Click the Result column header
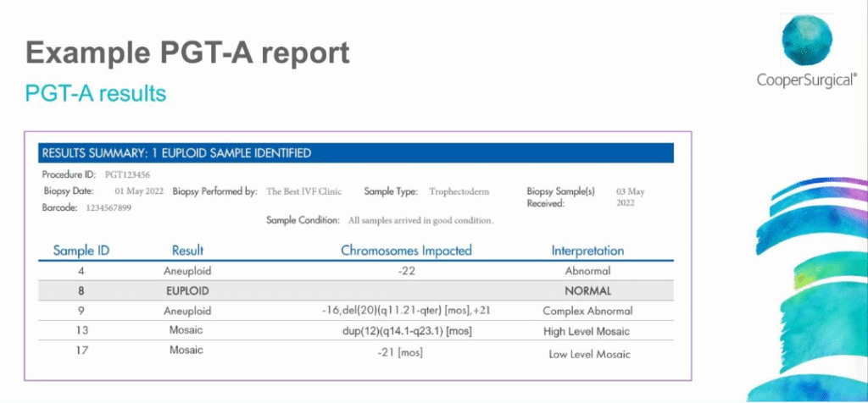Screen dimensions: 868x403 point(187,251)
